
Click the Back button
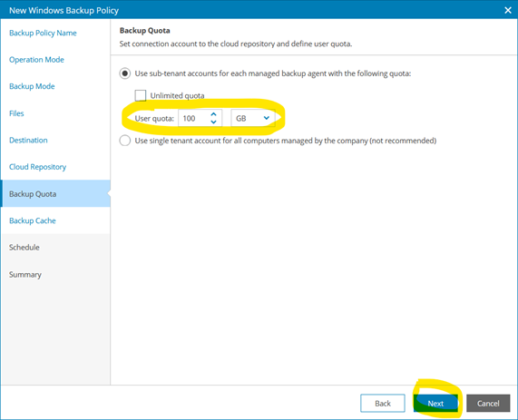pyautogui.click(x=383, y=403)
